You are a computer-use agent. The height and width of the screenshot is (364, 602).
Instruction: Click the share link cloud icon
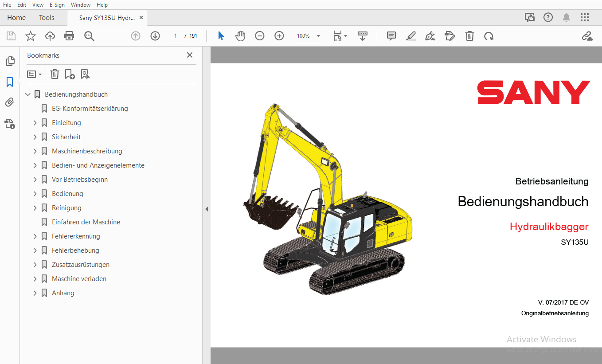[x=587, y=36]
